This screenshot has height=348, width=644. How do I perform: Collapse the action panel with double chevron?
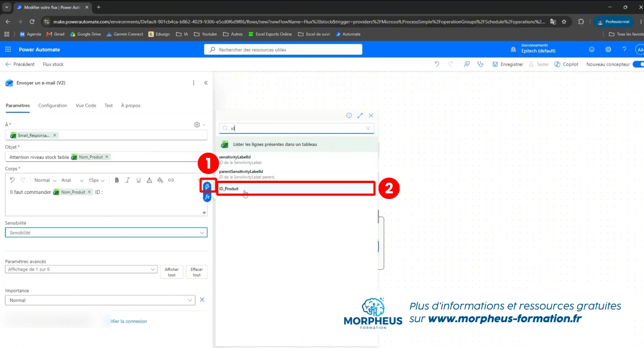point(206,83)
